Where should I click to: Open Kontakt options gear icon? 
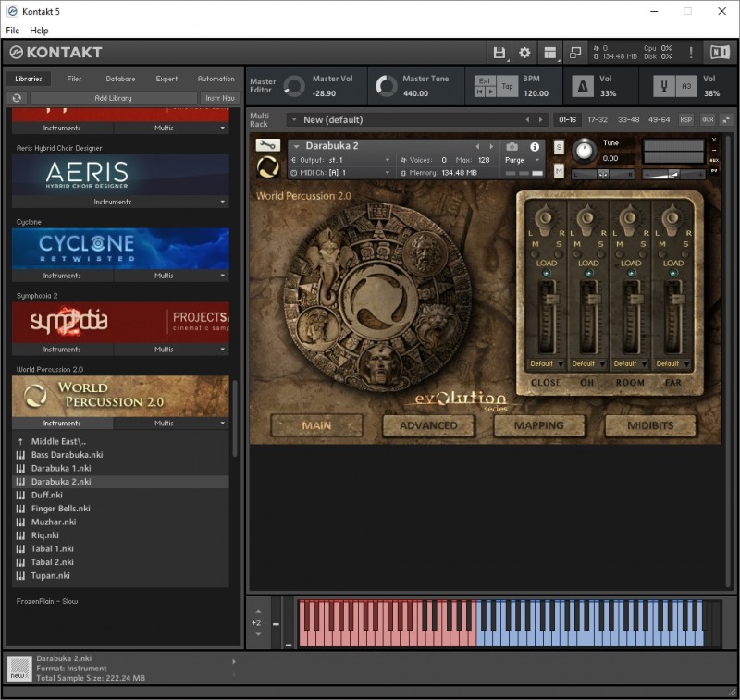click(524, 53)
